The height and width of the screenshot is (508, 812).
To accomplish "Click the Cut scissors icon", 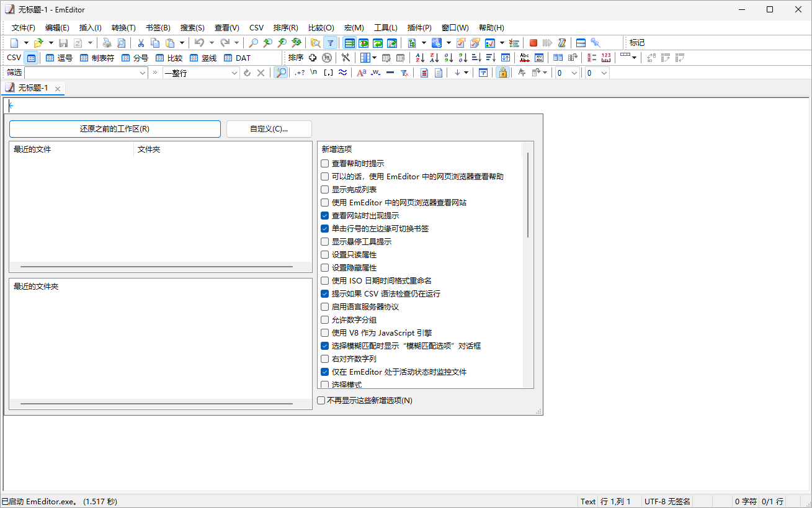I will point(141,43).
